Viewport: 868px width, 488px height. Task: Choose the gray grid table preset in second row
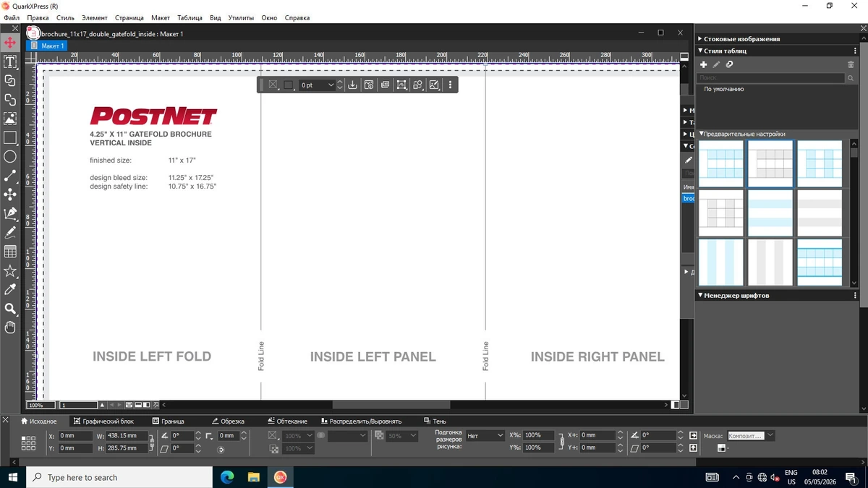click(x=720, y=213)
